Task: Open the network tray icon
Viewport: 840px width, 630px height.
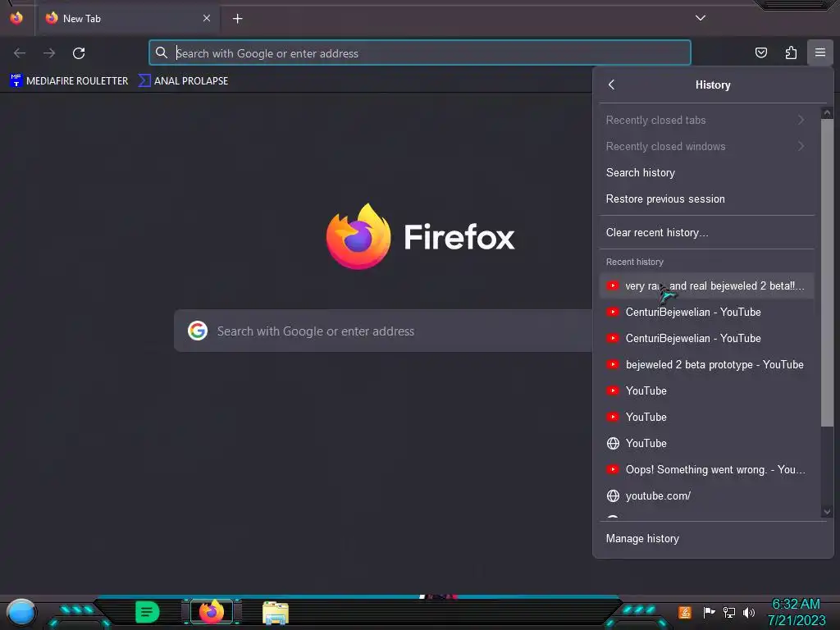Action: 729,612
